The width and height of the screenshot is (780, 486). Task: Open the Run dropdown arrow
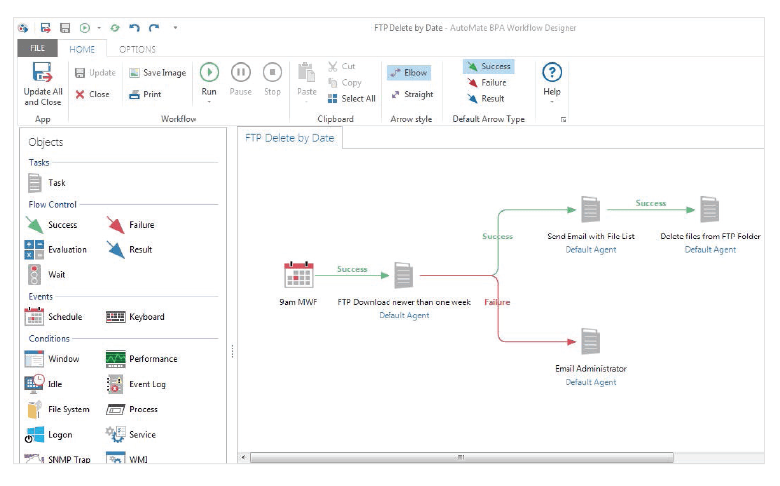click(x=209, y=102)
